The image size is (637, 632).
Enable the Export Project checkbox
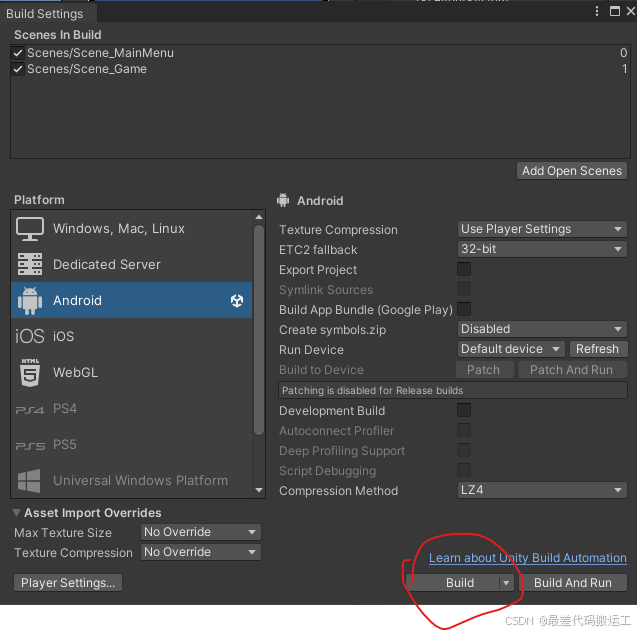click(464, 269)
